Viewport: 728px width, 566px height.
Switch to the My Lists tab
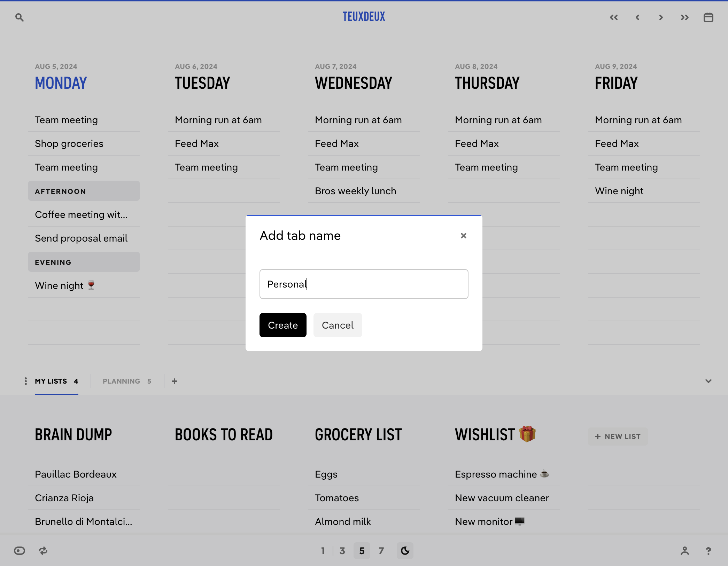click(x=56, y=381)
